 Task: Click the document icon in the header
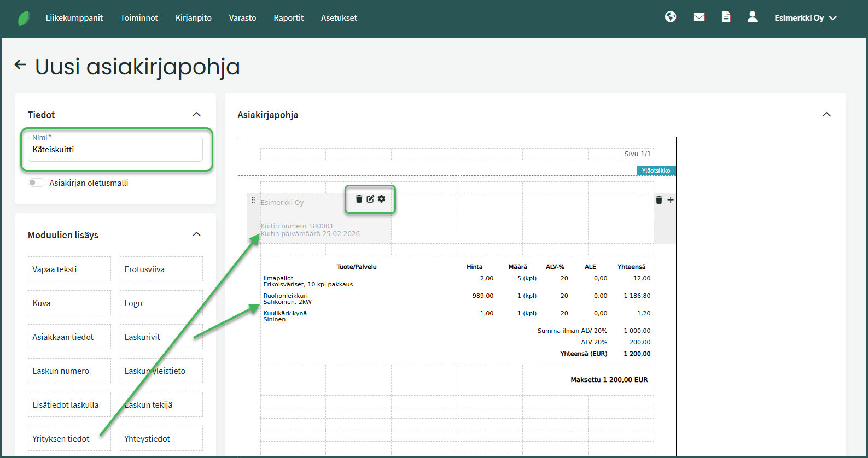pyautogui.click(x=726, y=17)
